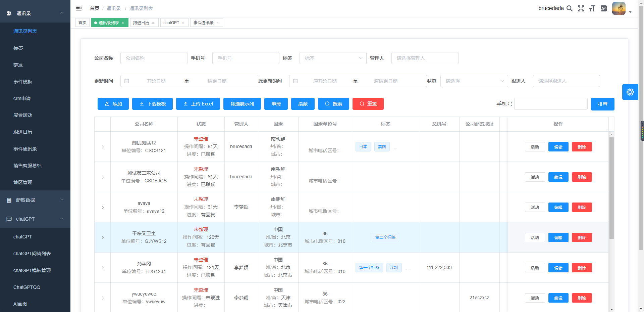The width and height of the screenshot is (644, 312).
Task: Click the 通讯录 contacts icon in sidebar
Action: click(x=9, y=13)
